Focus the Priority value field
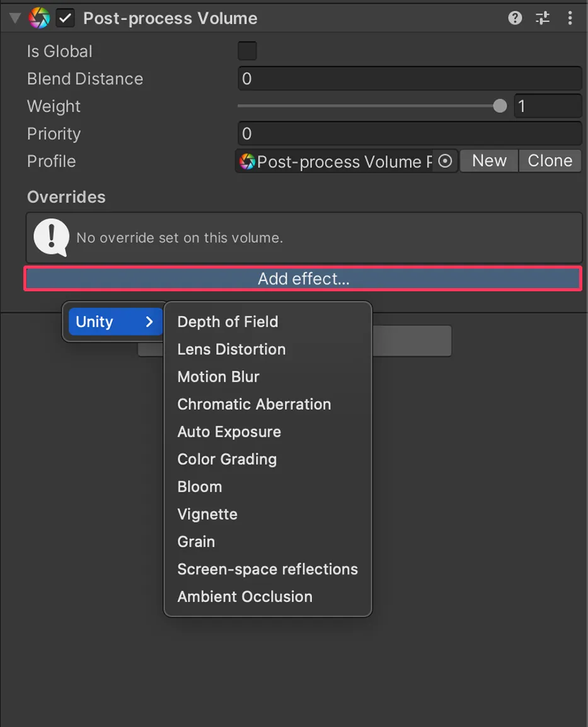This screenshot has height=727, width=588. 410,134
